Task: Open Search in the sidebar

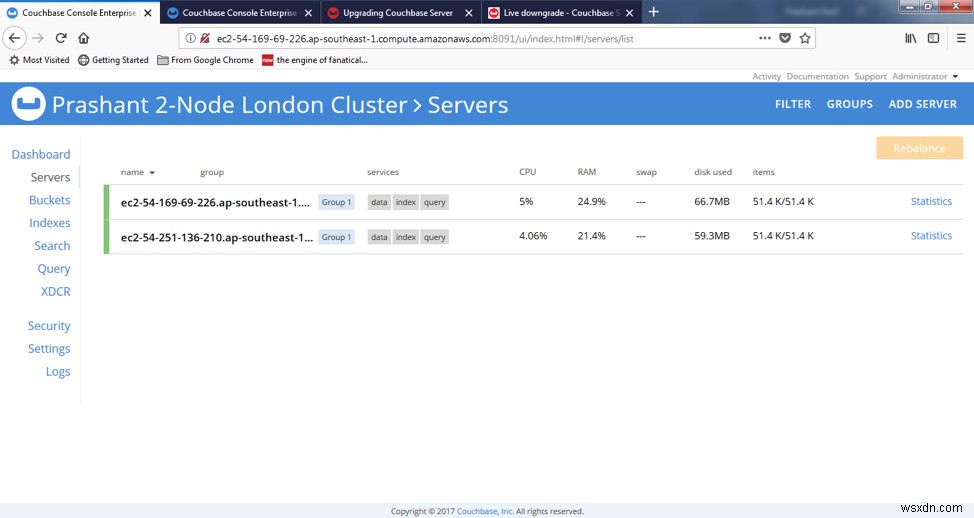Action: [x=52, y=246]
